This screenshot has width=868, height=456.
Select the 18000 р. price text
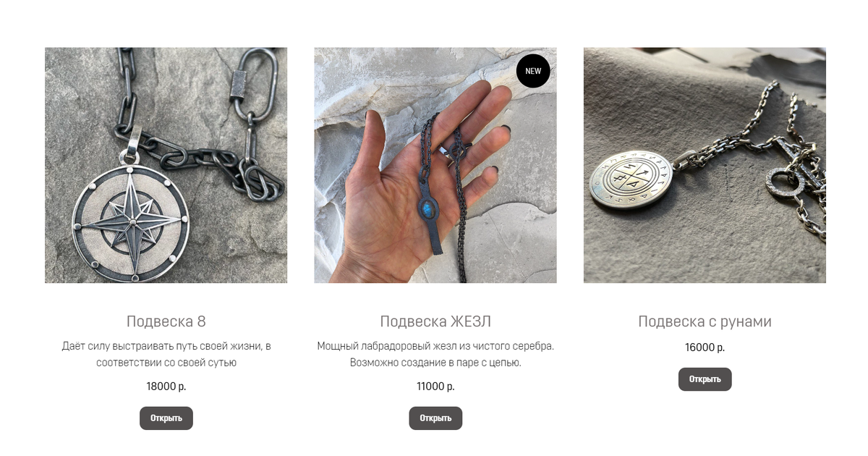(166, 387)
